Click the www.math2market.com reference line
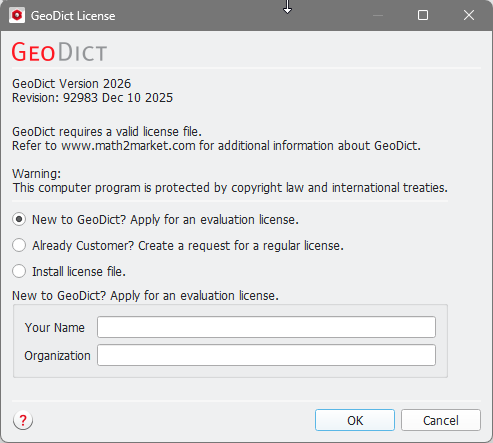The image size is (493, 443). (x=216, y=146)
